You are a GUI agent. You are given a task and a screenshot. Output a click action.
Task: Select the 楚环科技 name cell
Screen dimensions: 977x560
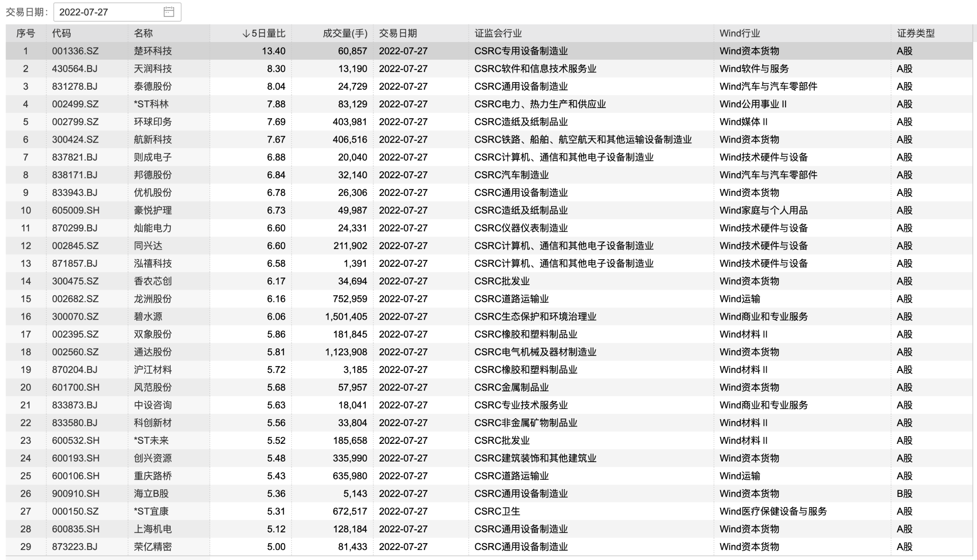(x=153, y=51)
